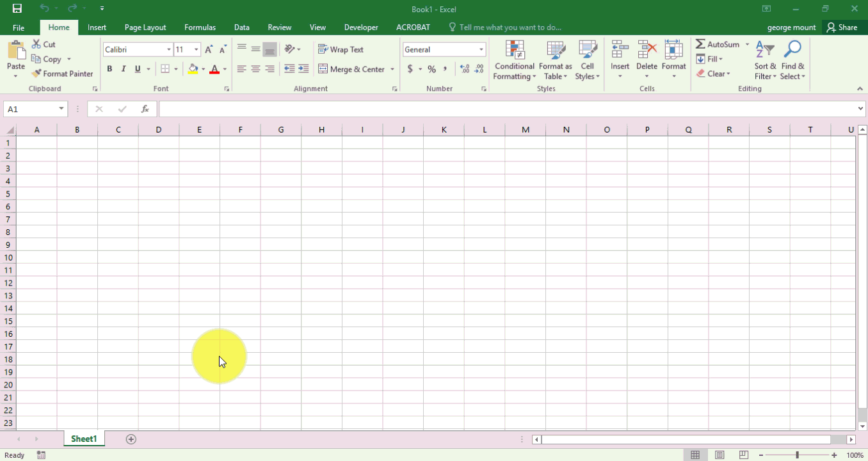The height and width of the screenshot is (461, 868).
Task: Switch to the Formulas ribbon tab
Action: pos(200,28)
